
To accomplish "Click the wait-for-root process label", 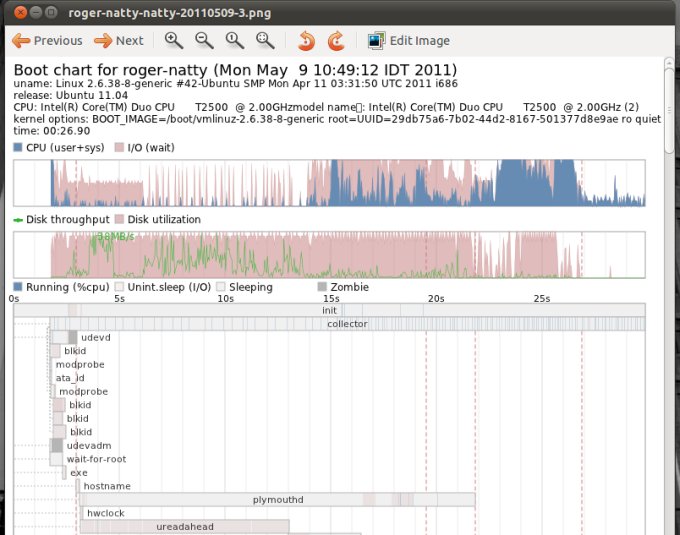I will click(x=96, y=459).
